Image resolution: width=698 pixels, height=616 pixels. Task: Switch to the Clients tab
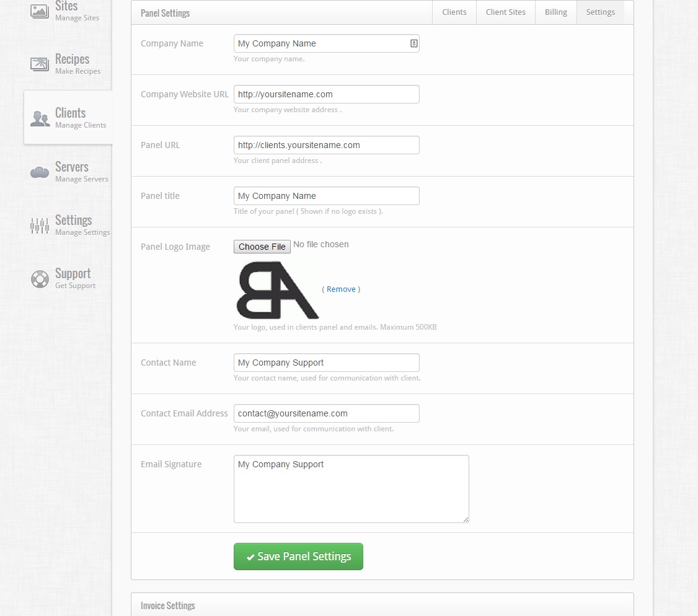[x=454, y=12]
